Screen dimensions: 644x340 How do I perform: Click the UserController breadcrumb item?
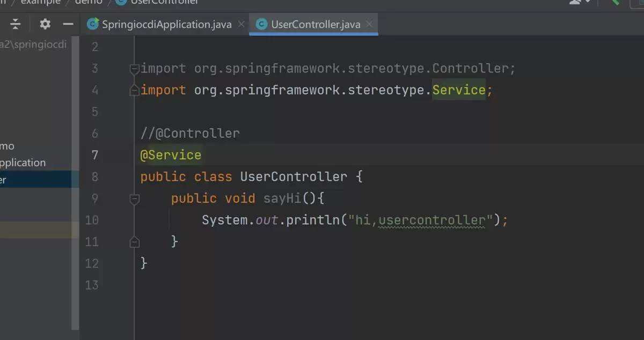pyautogui.click(x=164, y=2)
